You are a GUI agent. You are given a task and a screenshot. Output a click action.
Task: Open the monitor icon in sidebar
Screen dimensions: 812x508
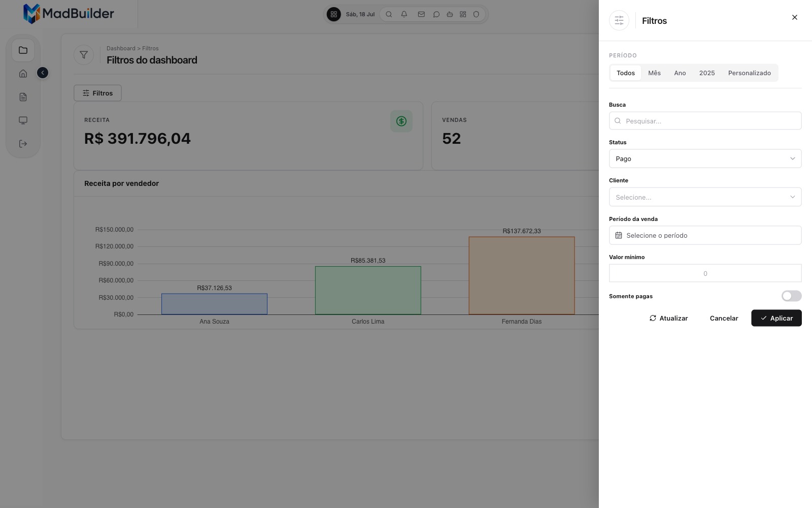pyautogui.click(x=23, y=120)
